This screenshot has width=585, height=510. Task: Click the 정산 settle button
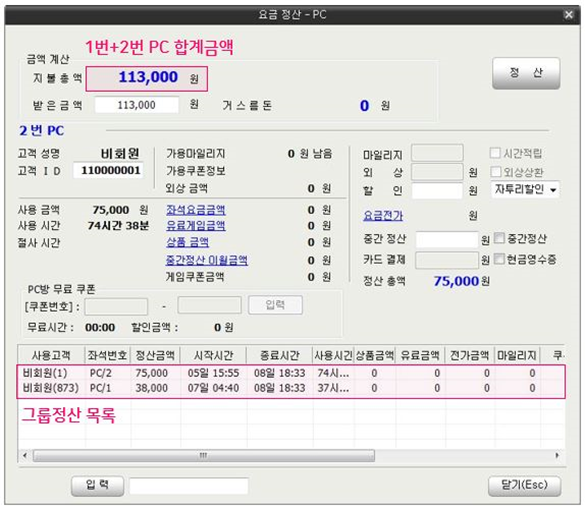coord(526,73)
